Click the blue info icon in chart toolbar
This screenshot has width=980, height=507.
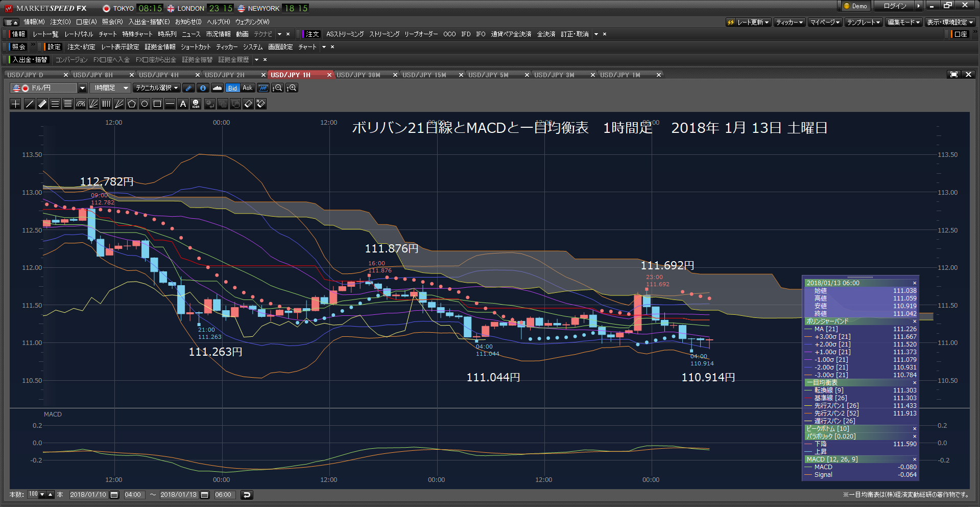coord(203,88)
